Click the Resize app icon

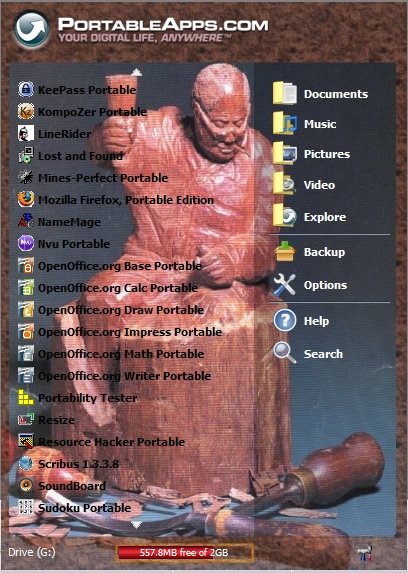pos(26,420)
